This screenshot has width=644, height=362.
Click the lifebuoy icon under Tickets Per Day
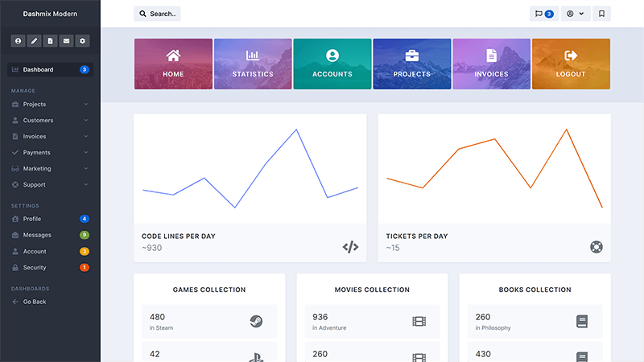[x=596, y=247]
